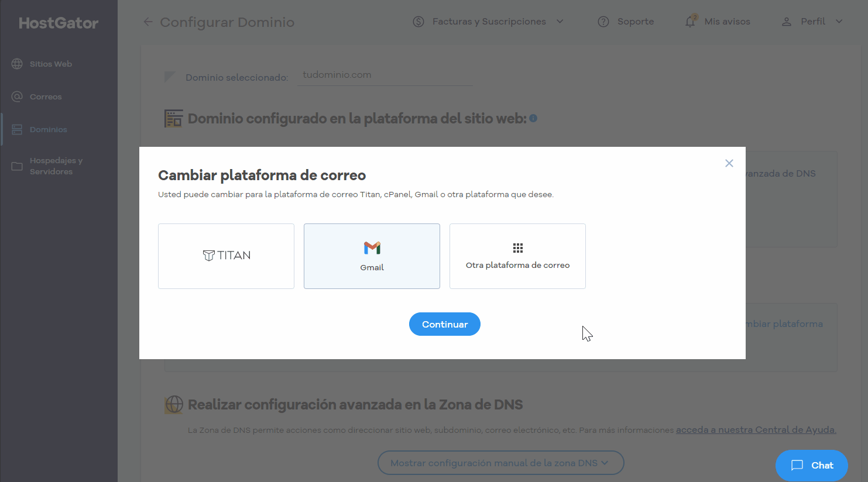
Task: Click the Realizar configuración avanzada heading
Action: pyautogui.click(x=355, y=405)
